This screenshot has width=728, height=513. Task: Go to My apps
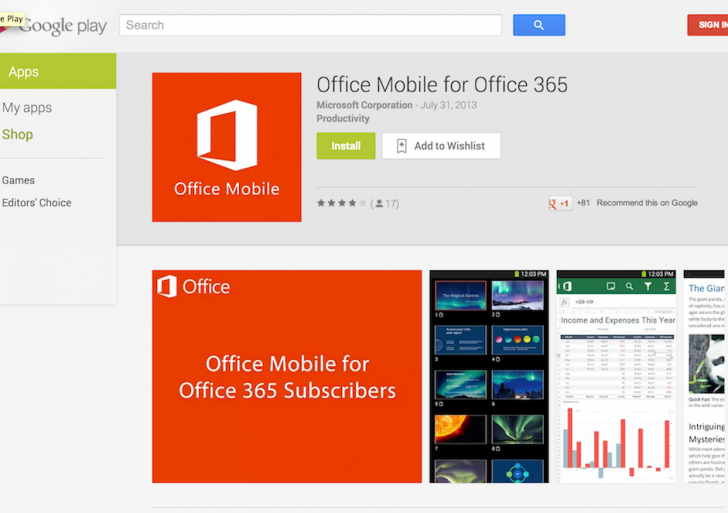tap(27, 108)
